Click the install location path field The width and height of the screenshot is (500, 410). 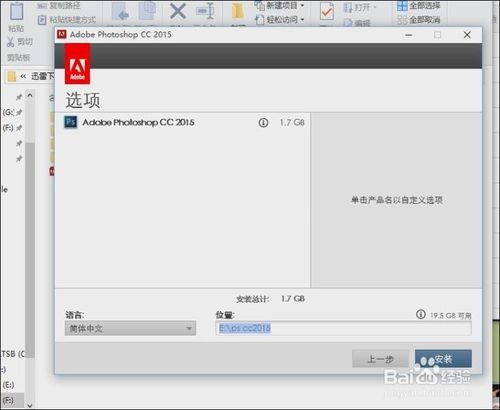click(343, 328)
